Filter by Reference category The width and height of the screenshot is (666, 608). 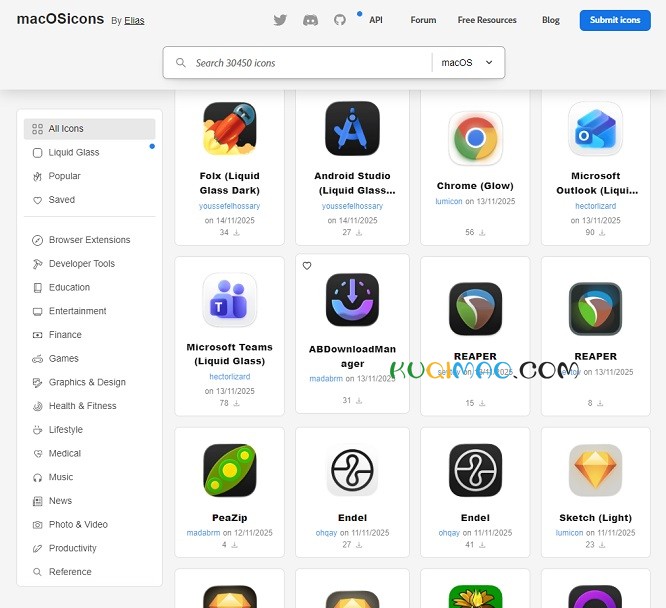[90, 572]
